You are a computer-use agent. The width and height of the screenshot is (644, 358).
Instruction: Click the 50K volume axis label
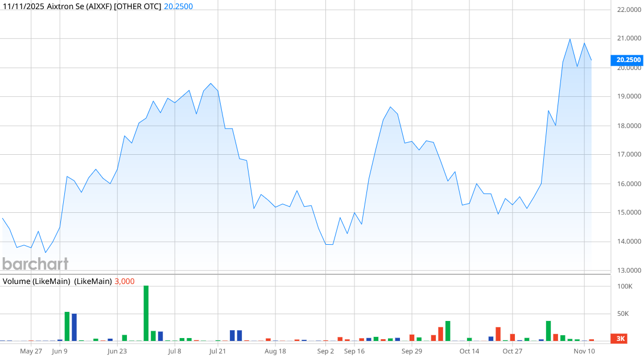[623, 314]
